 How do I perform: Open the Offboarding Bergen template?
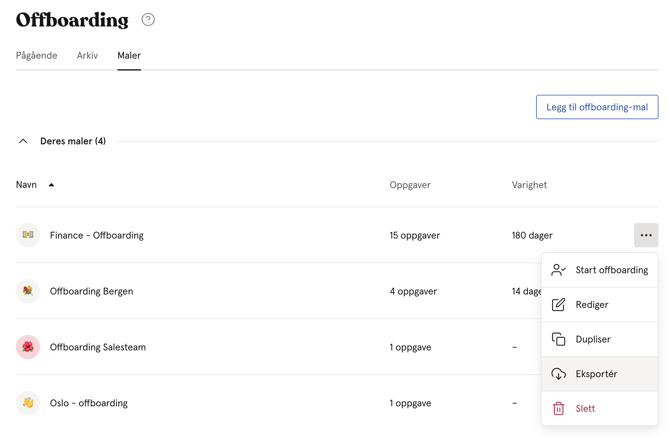(x=91, y=291)
